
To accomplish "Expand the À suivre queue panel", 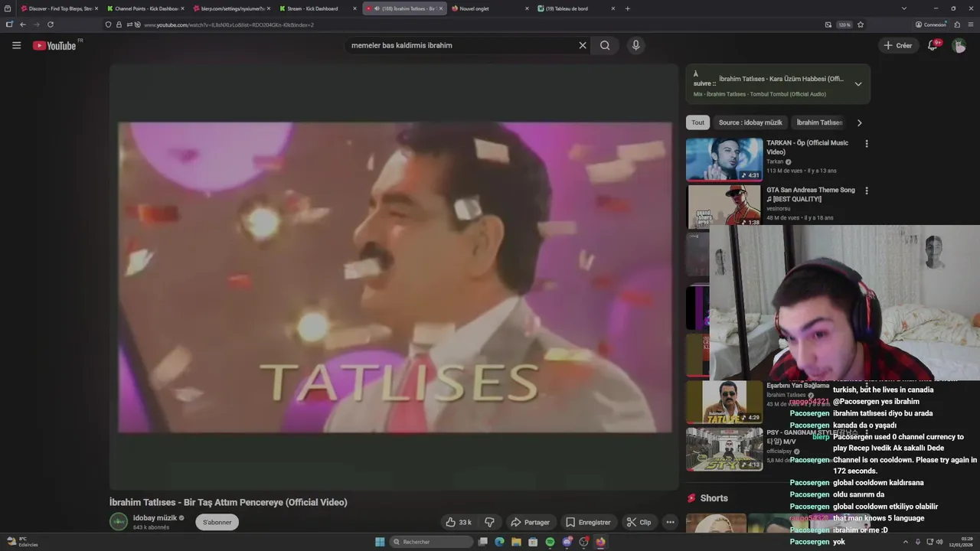I will [x=858, y=84].
